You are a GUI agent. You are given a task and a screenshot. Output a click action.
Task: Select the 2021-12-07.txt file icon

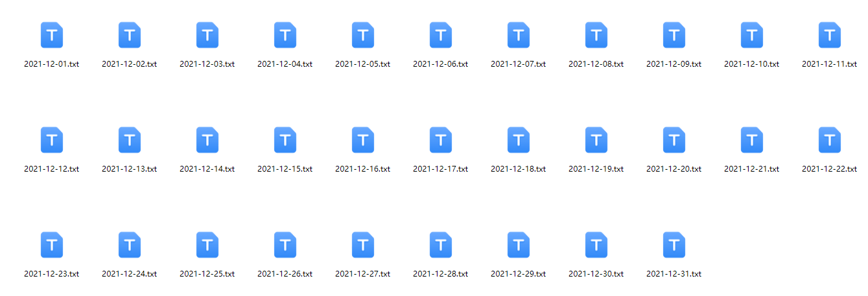[x=518, y=35]
